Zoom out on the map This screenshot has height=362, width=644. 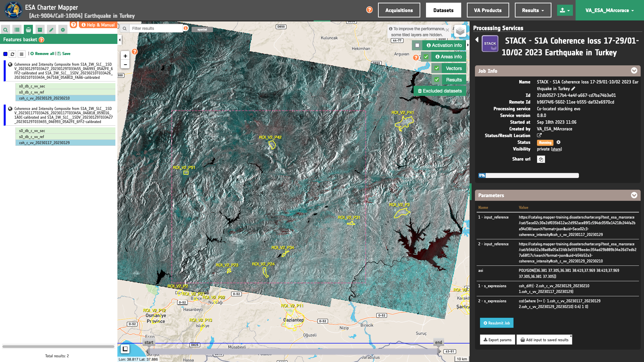pyautogui.click(x=125, y=64)
